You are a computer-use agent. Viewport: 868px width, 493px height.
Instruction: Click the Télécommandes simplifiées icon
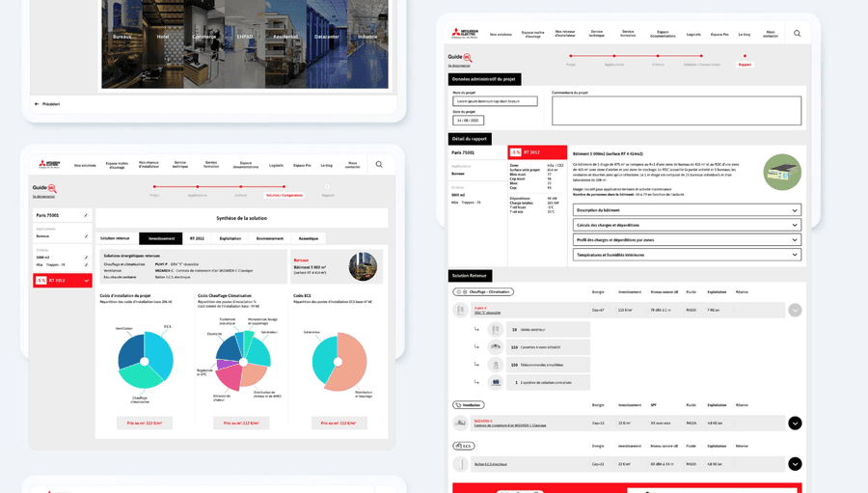pos(496,365)
